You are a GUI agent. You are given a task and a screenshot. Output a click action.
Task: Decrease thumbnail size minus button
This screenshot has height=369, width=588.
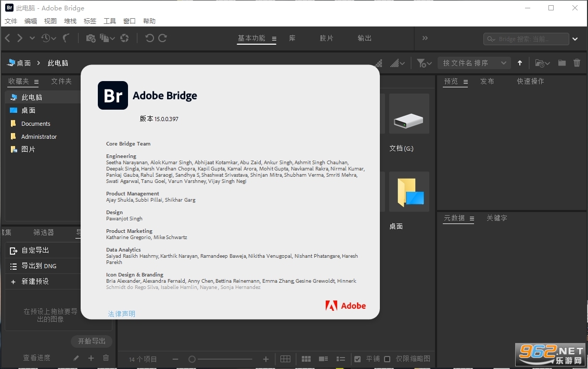pos(175,359)
